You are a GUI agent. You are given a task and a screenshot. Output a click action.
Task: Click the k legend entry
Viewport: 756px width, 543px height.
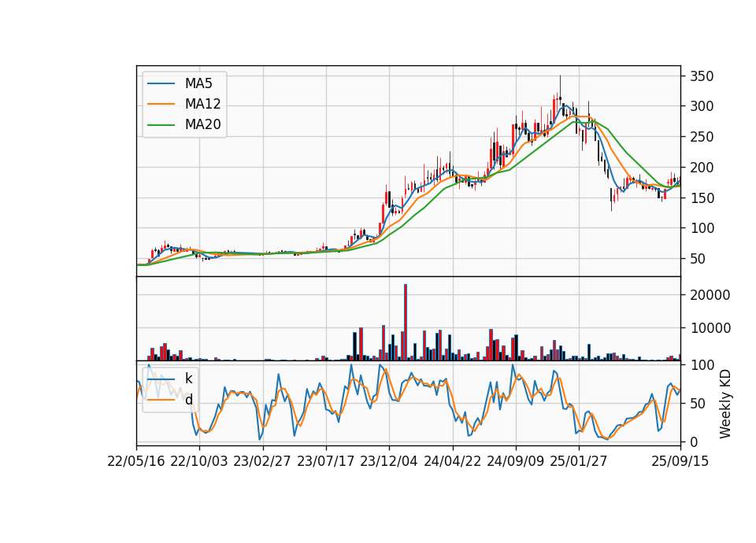pos(188,379)
